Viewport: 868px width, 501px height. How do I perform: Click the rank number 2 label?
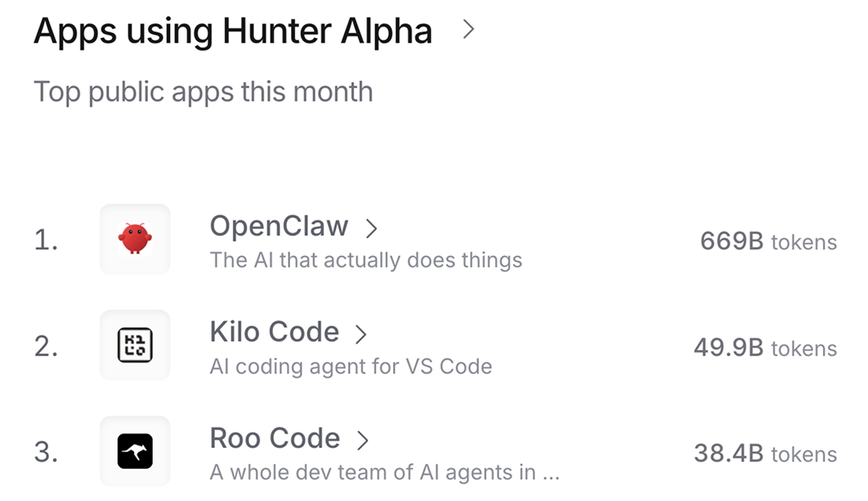click(x=46, y=347)
